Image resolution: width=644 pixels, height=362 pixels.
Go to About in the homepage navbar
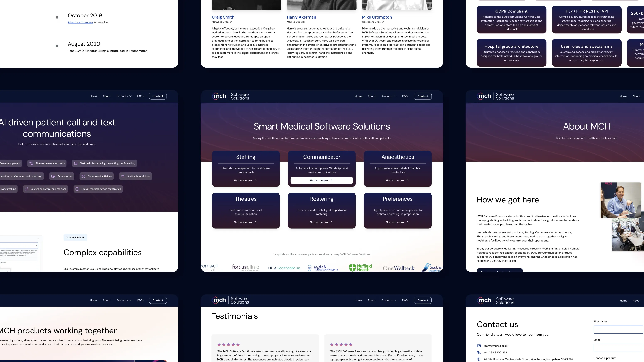[371, 96]
